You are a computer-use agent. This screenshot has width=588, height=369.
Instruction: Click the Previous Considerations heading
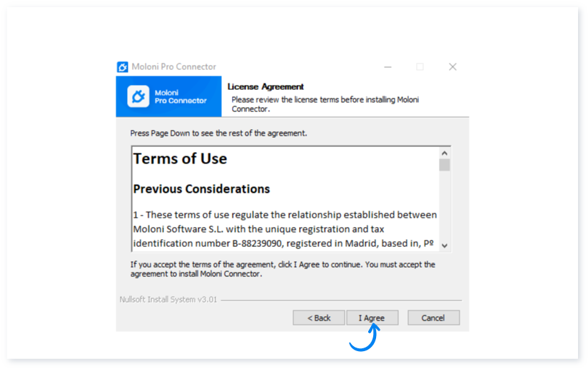[x=201, y=188]
